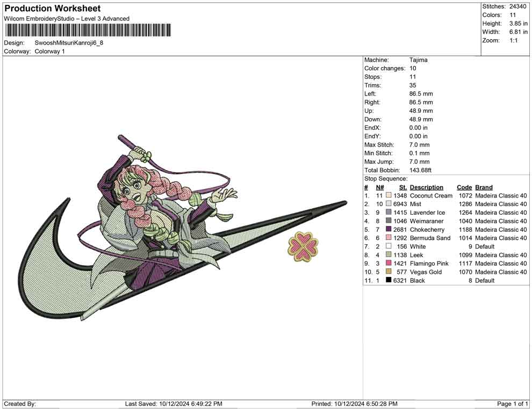Click the Zoom value '1:1'
532x409 pixels.
point(514,40)
